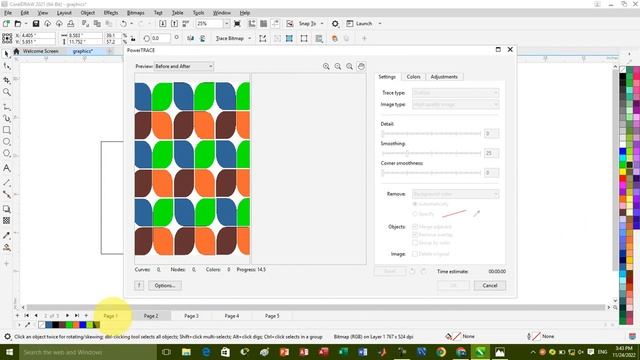Open Chrome from taskbar
The image size is (640, 360).
click(x=441, y=352)
